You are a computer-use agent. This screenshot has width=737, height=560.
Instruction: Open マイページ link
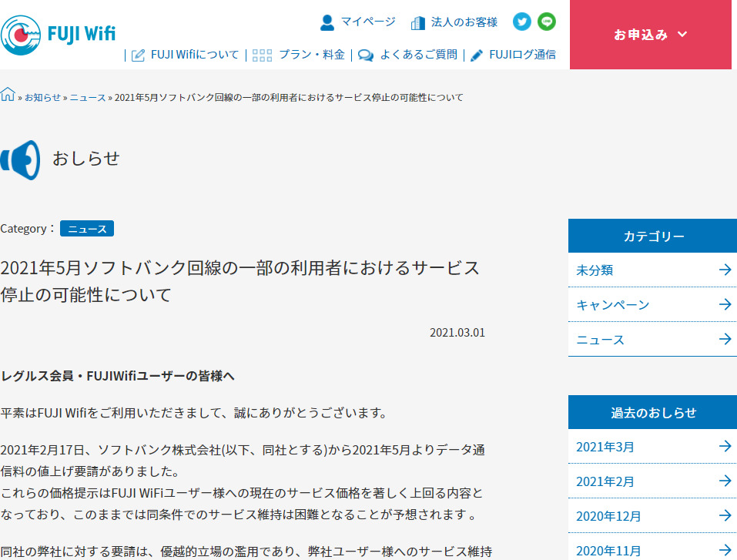(368, 22)
